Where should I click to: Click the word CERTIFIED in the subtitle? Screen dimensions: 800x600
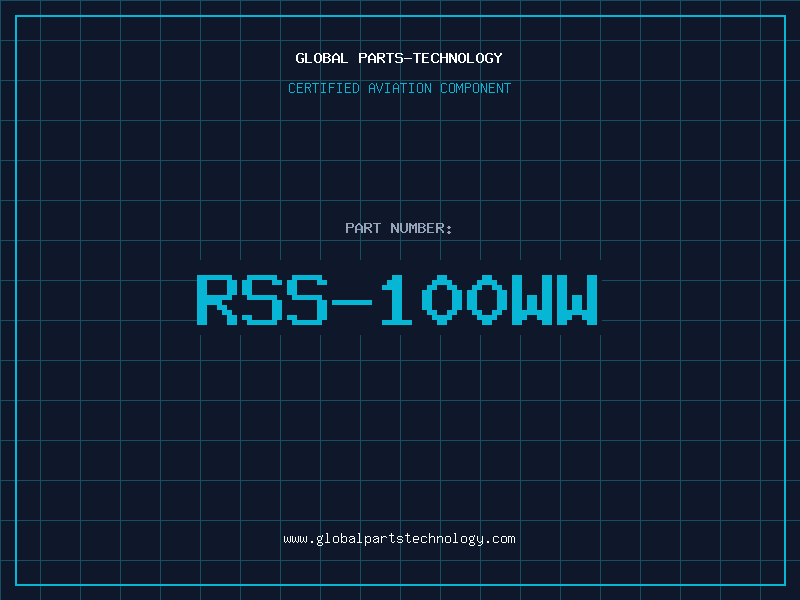coord(323,88)
